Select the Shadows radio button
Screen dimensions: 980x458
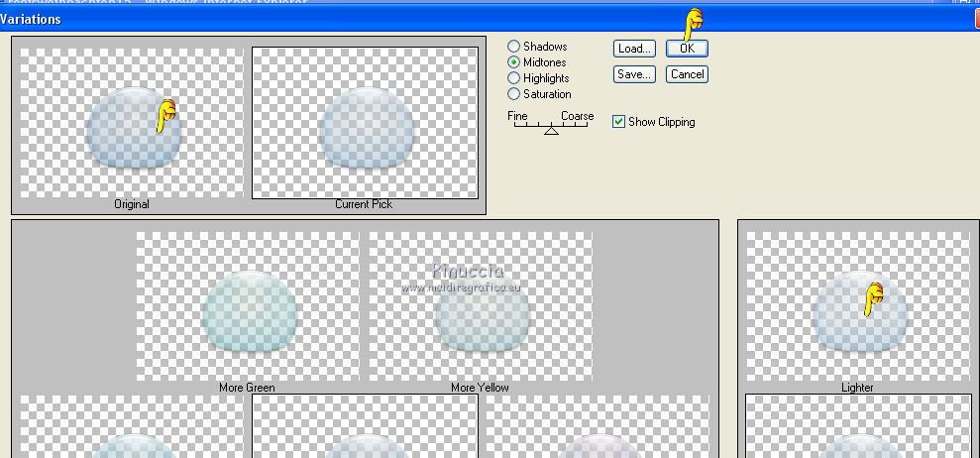pos(513,47)
